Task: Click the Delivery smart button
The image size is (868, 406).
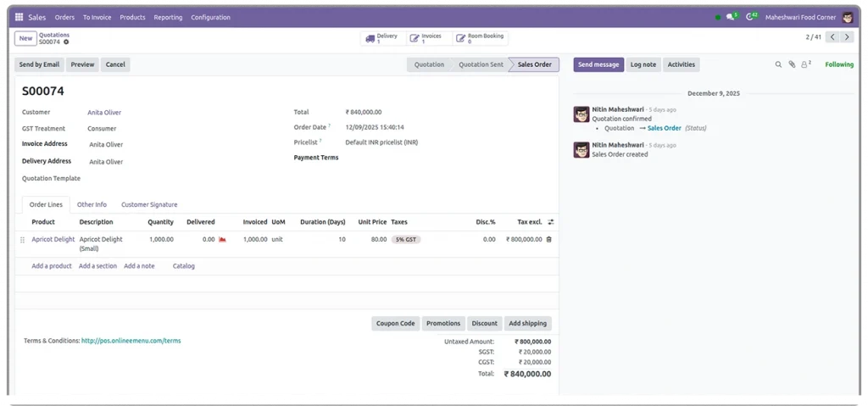Action: pos(382,38)
